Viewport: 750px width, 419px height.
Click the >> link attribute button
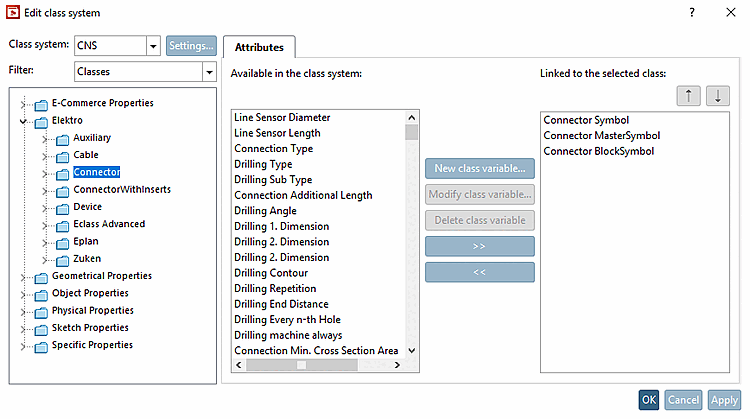(479, 246)
